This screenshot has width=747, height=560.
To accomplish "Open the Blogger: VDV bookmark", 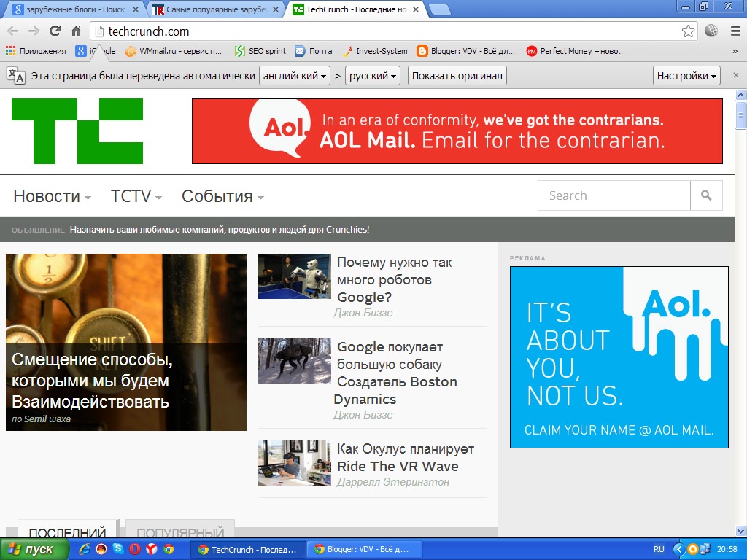I will (x=466, y=51).
